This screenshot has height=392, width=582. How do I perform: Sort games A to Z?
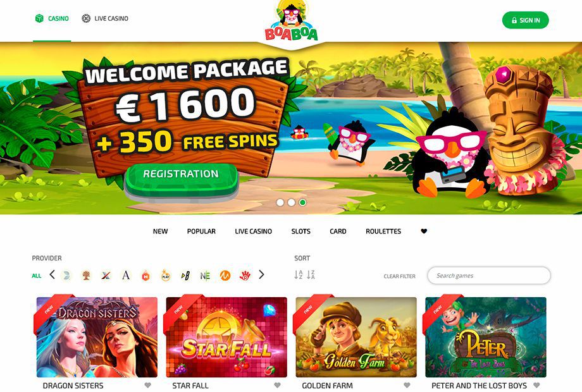[x=299, y=275]
